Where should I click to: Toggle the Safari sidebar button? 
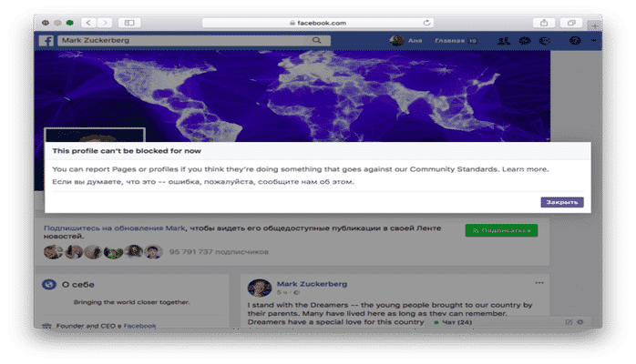(129, 23)
